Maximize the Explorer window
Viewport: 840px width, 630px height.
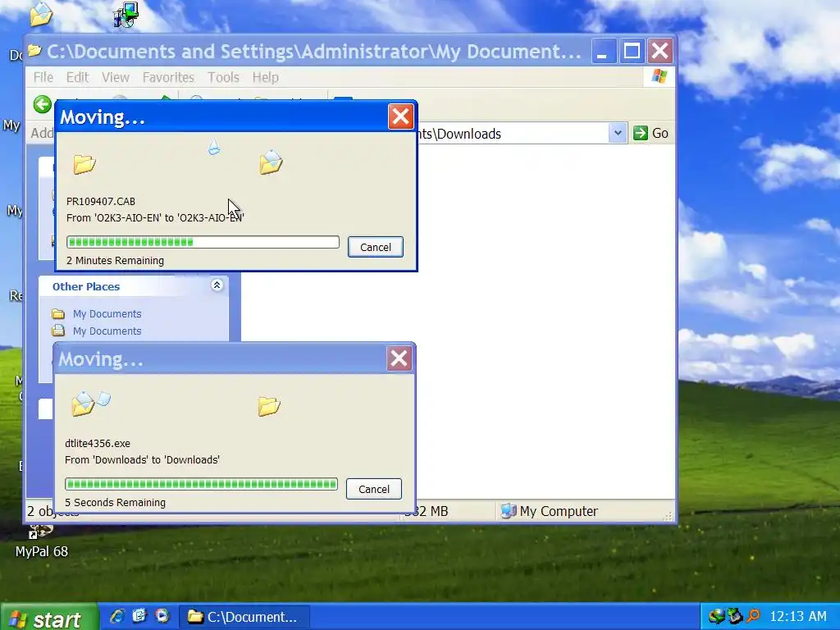(632, 52)
